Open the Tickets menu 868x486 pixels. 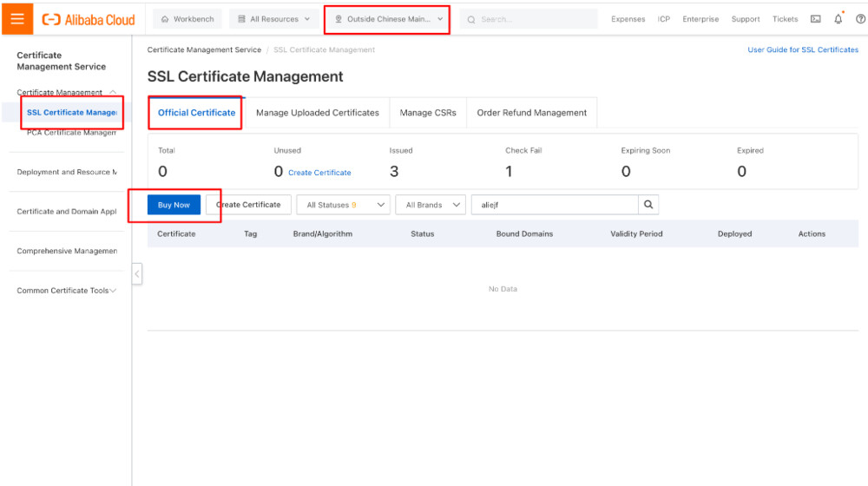[785, 19]
